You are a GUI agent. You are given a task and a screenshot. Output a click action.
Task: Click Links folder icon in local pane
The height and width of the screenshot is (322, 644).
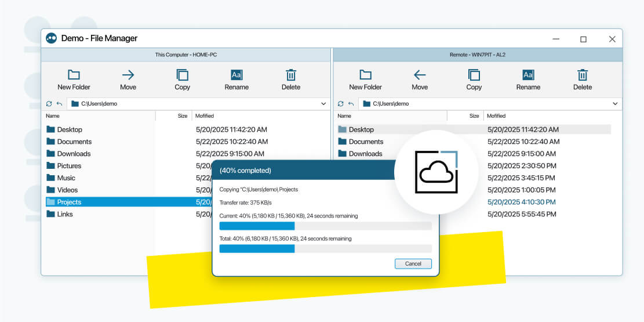[x=50, y=214]
